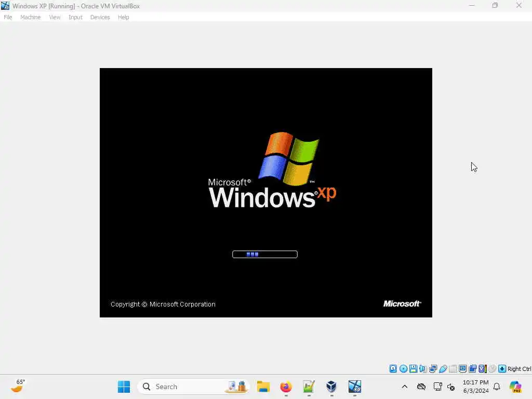Click the keyboard capture arrow icon
Screen dimensions: 532x399
502,369
